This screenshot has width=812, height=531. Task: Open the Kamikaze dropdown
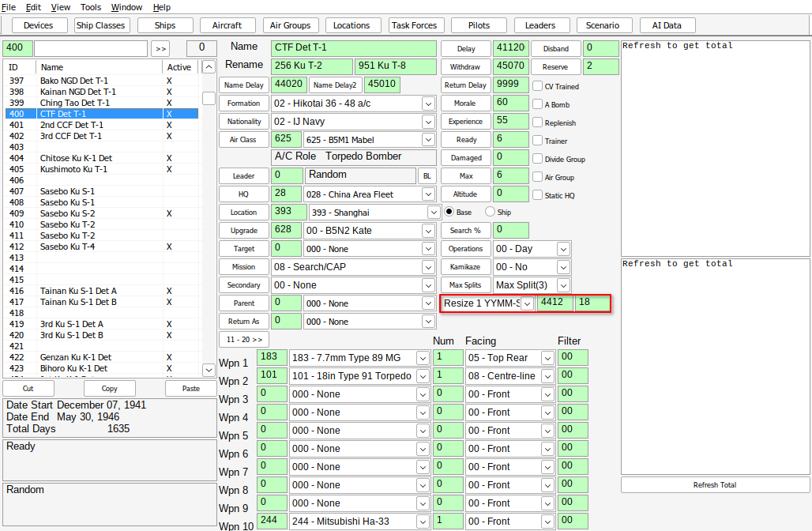tap(563, 267)
